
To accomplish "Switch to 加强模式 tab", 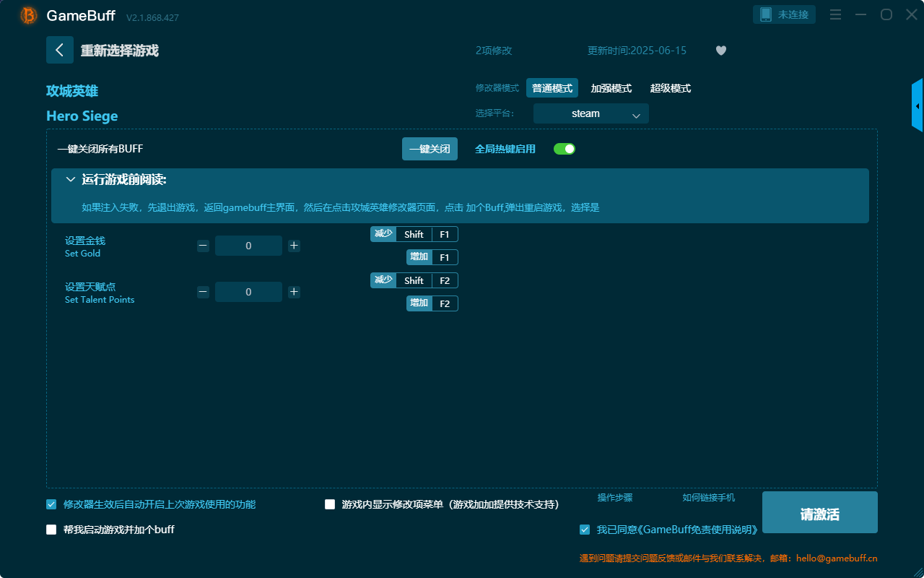I will pyautogui.click(x=611, y=88).
